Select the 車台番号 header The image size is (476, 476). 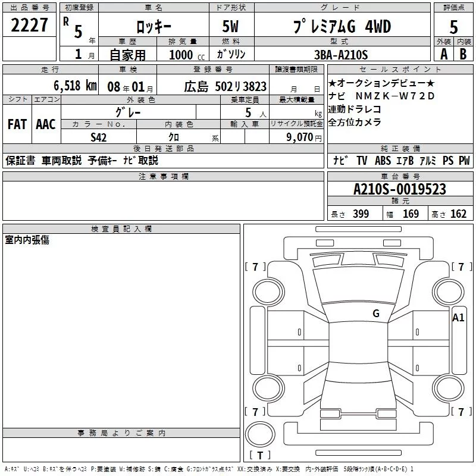pyautogui.click(x=400, y=176)
